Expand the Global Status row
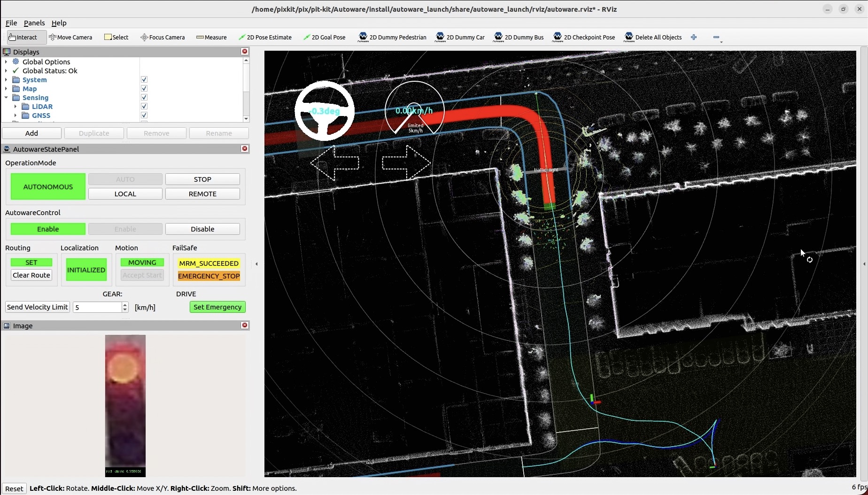Image resolution: width=868 pixels, height=495 pixels. [x=6, y=71]
